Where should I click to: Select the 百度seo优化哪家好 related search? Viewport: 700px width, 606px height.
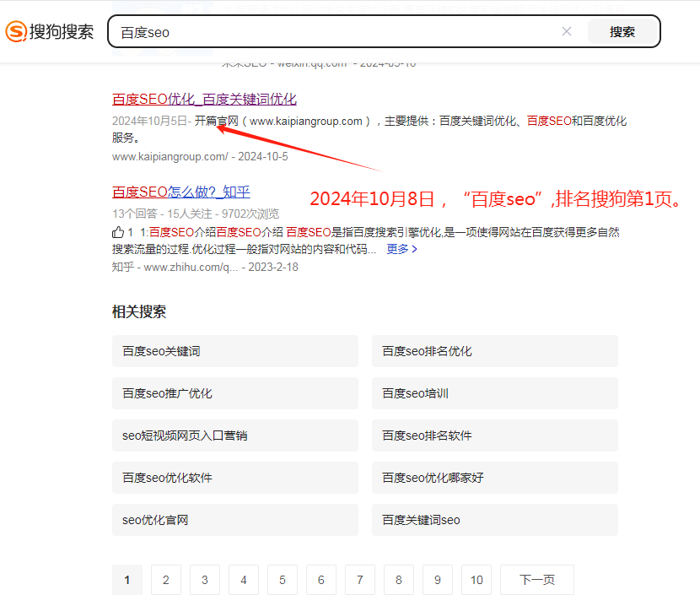(494, 478)
